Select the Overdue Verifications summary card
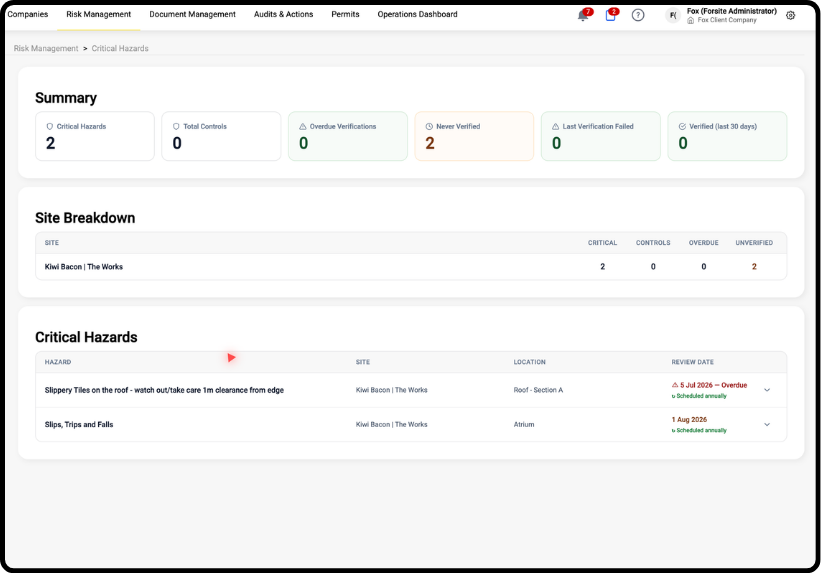821x574 pixels. pyautogui.click(x=348, y=136)
